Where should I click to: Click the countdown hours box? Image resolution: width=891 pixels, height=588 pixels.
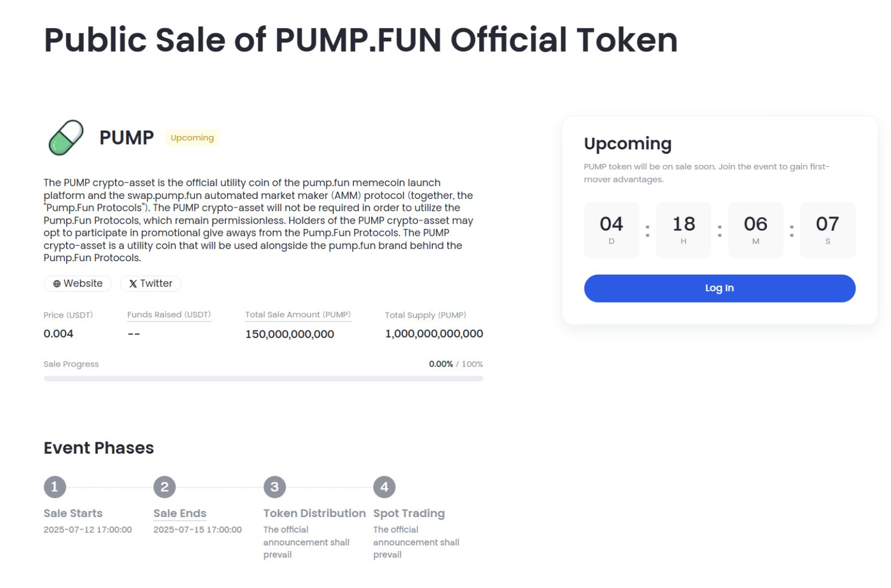683,230
